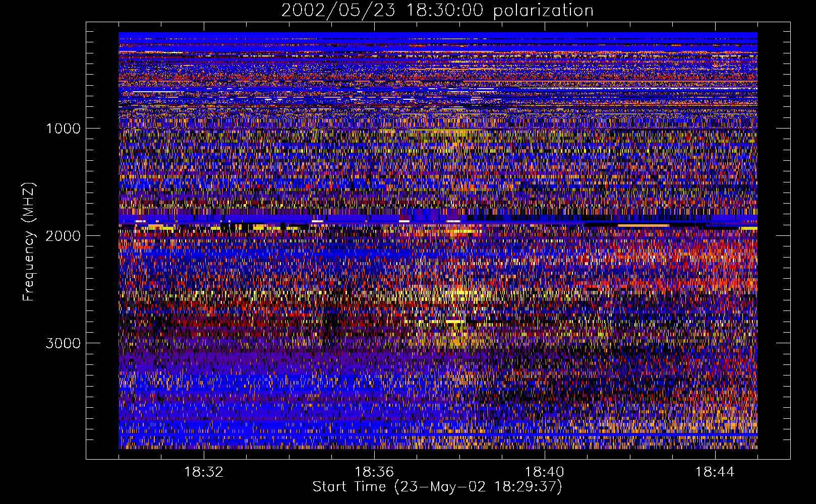Click the "2000" frequency tick label
This screenshot has width=816, height=504.
pos(63,236)
